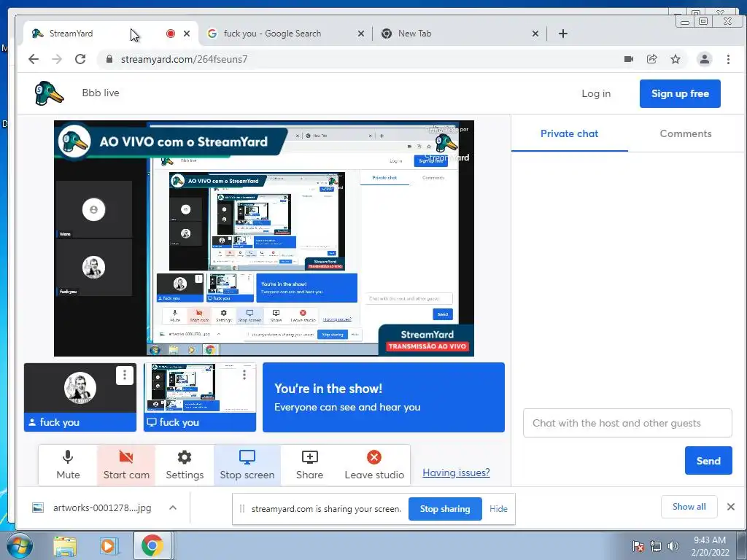Close the Google Search tab
747x560 pixels.
(360, 34)
